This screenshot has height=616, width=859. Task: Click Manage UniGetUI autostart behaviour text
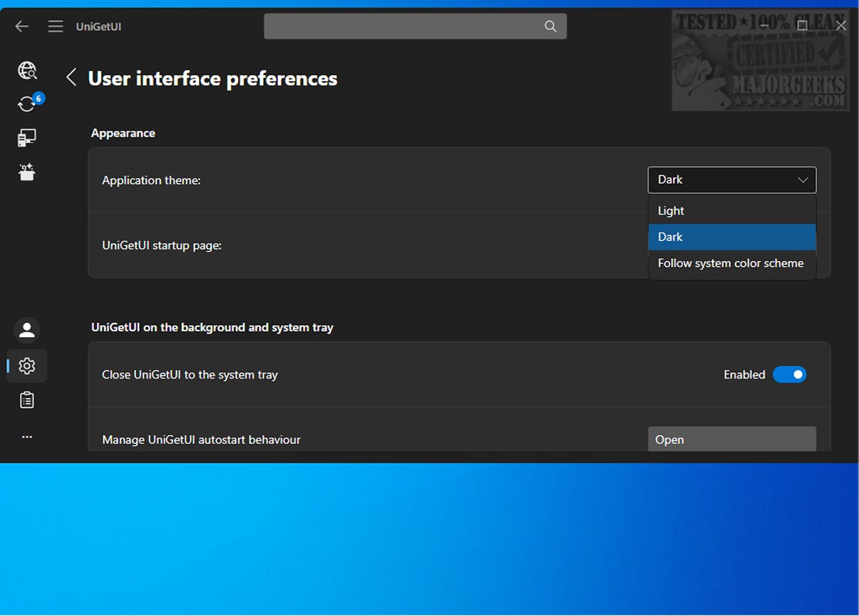tap(201, 440)
